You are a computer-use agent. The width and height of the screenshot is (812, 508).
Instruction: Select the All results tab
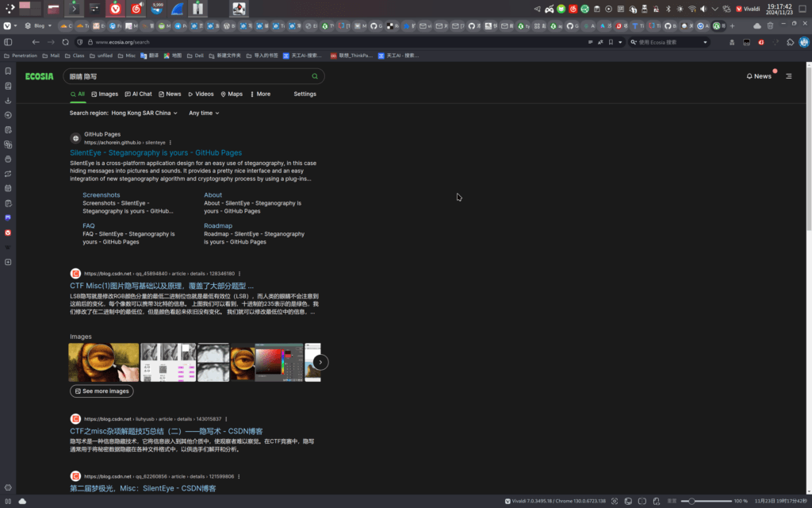[78, 94]
